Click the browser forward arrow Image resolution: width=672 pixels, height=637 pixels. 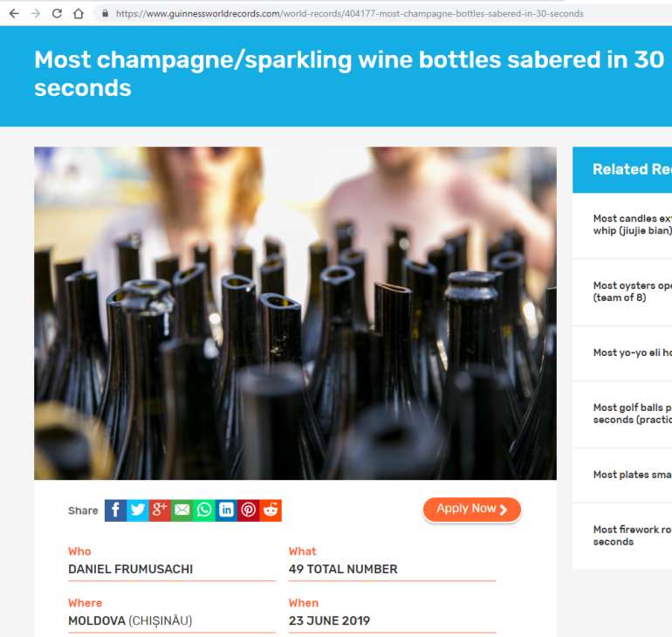(x=35, y=14)
